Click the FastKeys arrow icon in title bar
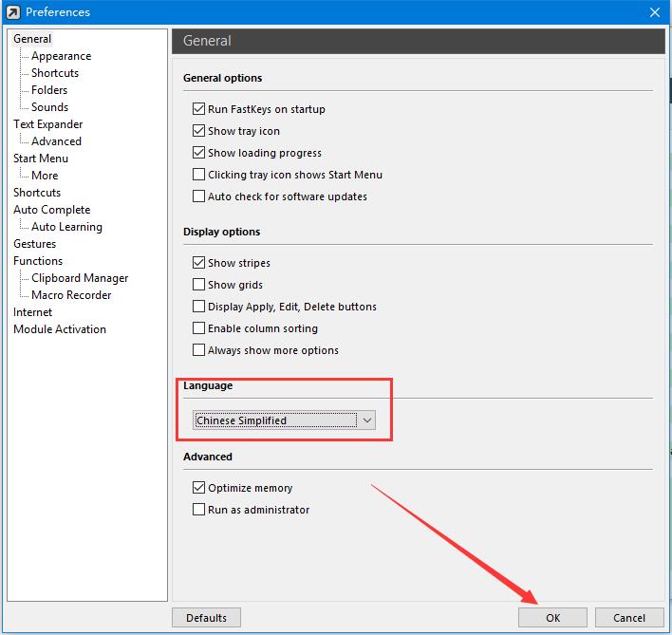The height and width of the screenshot is (635, 672). pos(12,12)
